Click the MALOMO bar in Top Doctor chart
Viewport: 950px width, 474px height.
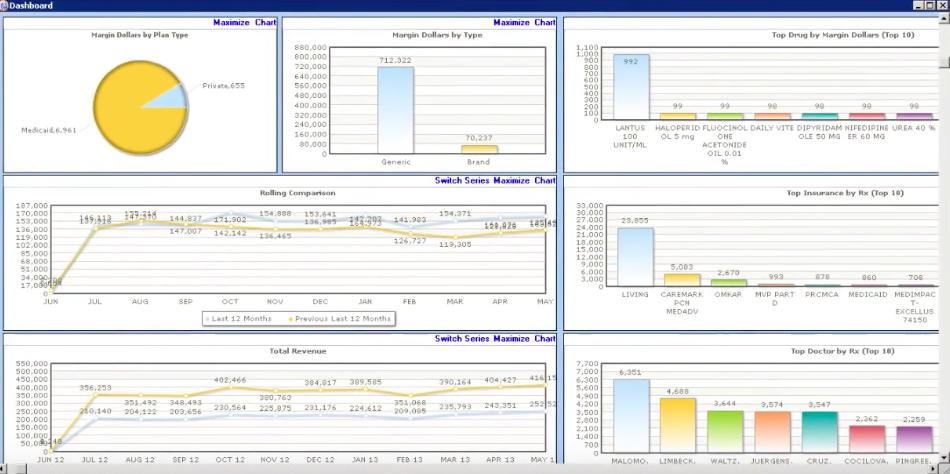pos(631,416)
